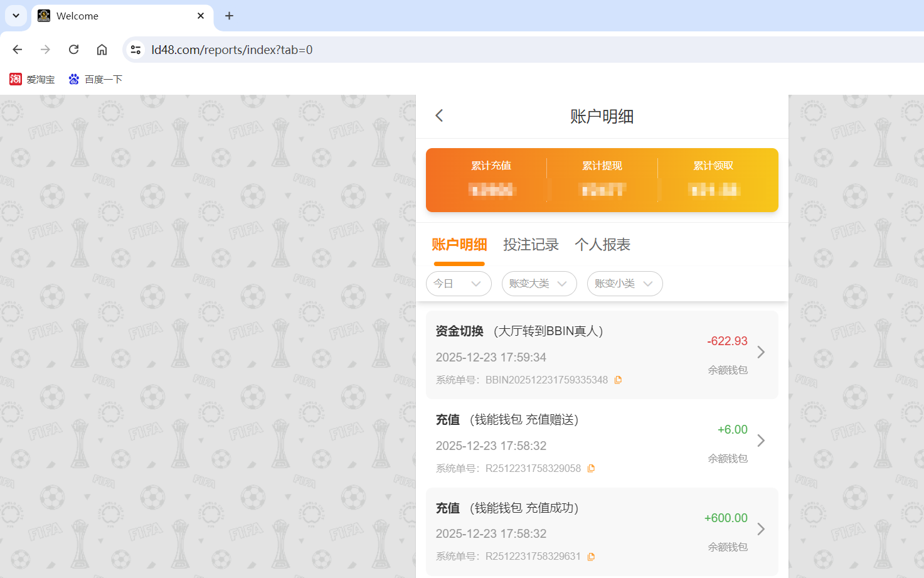This screenshot has width=924, height=578.
Task: Copy the BBIN202512231759335348 order number
Action: point(619,379)
